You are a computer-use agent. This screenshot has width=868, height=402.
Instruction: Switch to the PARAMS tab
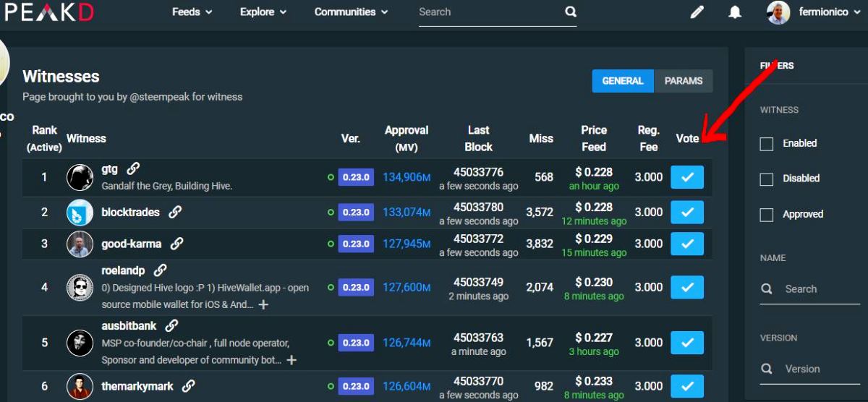(684, 81)
